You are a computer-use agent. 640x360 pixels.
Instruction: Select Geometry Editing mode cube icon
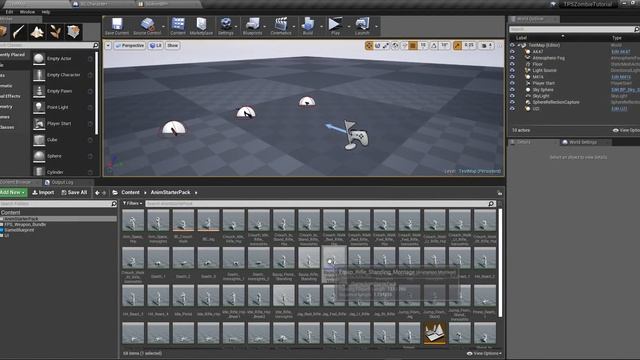[x=73, y=31]
